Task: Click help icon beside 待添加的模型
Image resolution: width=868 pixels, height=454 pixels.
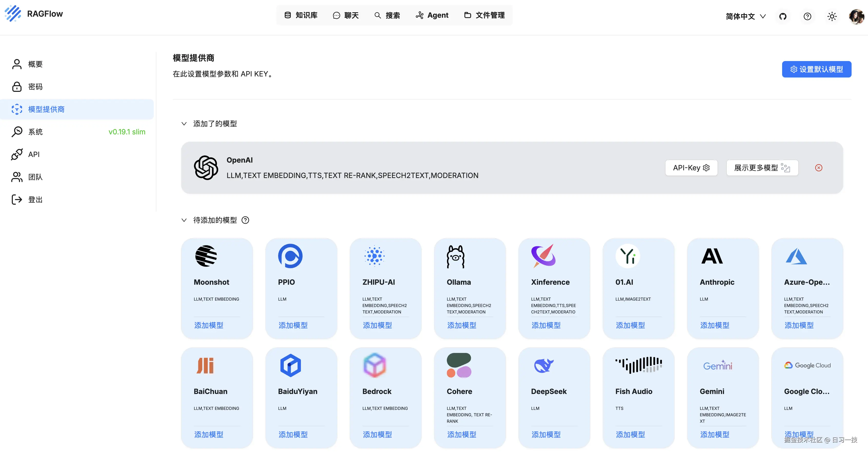Action: coord(245,220)
